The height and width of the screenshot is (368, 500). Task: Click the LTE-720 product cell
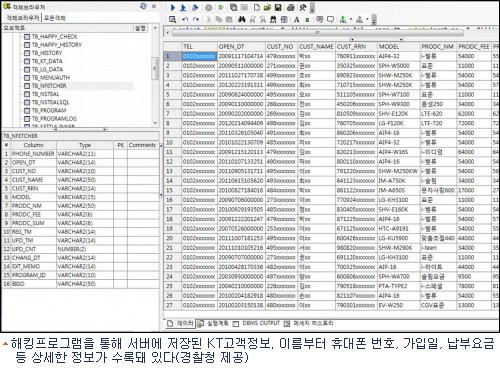(x=438, y=123)
